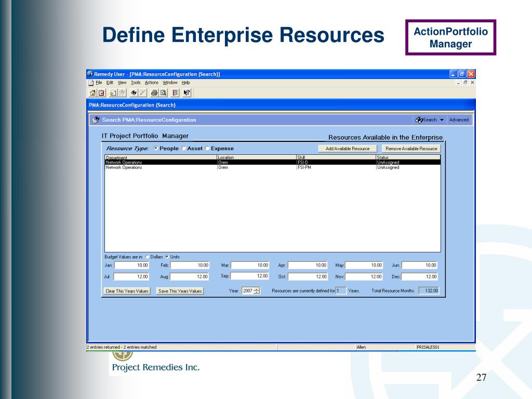Viewport: 532px width, 399px height.
Task: Click the Home page toolbar icon
Action: tap(92, 92)
